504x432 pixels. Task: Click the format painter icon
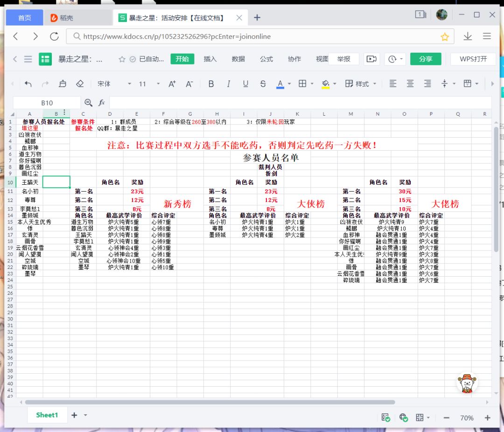click(x=63, y=84)
